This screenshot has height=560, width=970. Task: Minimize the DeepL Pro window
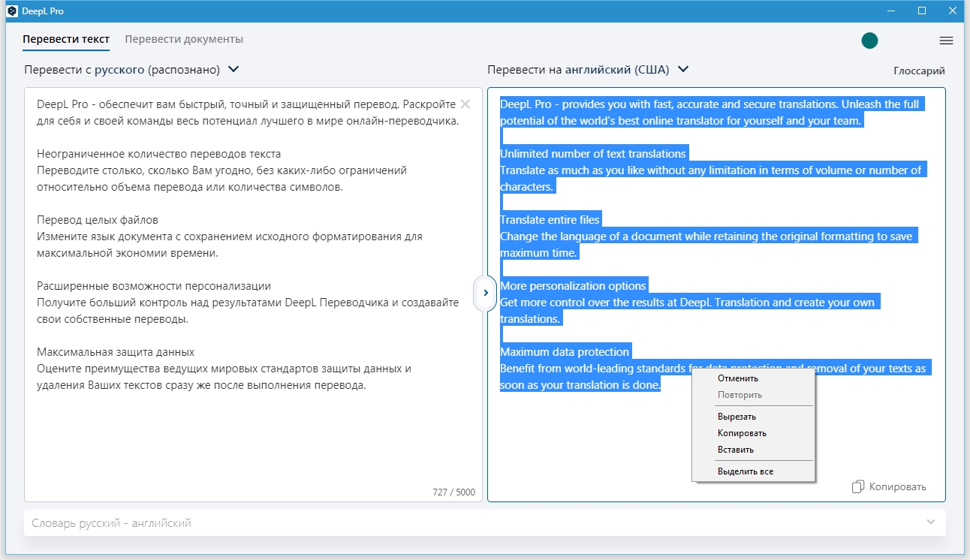891,11
